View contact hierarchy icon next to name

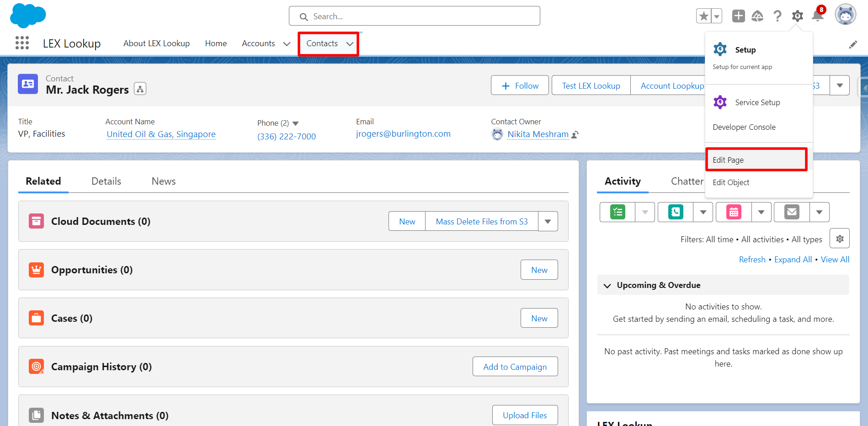coord(140,89)
